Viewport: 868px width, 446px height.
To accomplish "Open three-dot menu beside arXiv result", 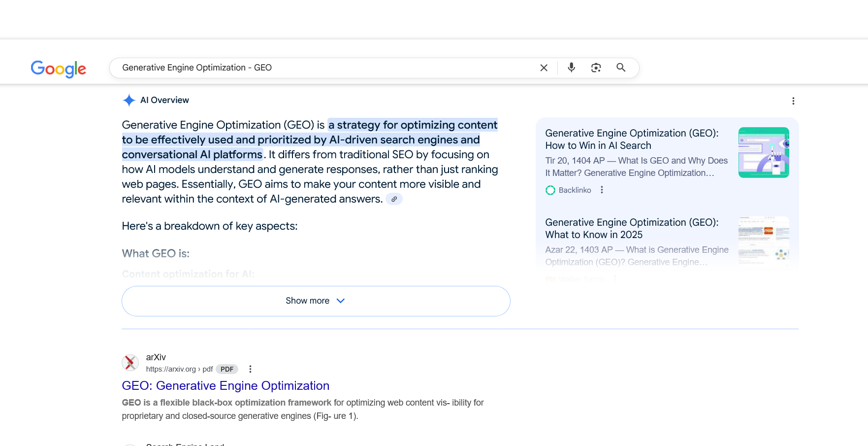I will pyautogui.click(x=250, y=369).
